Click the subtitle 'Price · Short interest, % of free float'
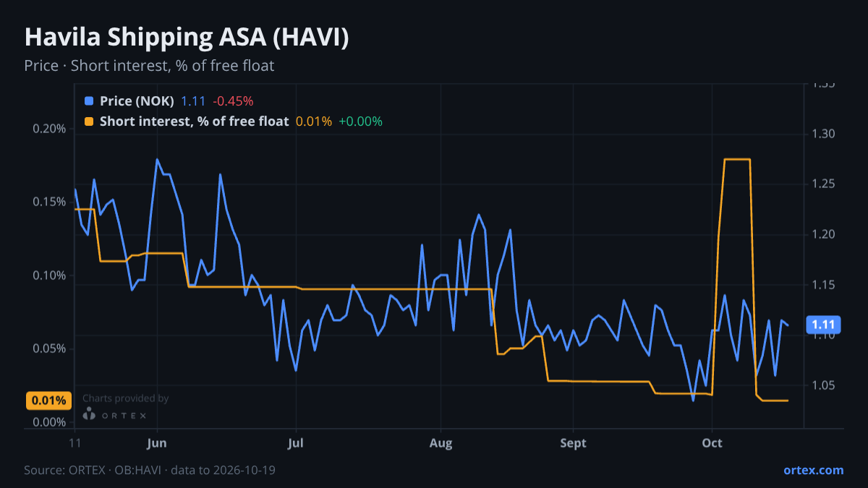Image resolution: width=868 pixels, height=488 pixels. pyautogui.click(x=149, y=66)
